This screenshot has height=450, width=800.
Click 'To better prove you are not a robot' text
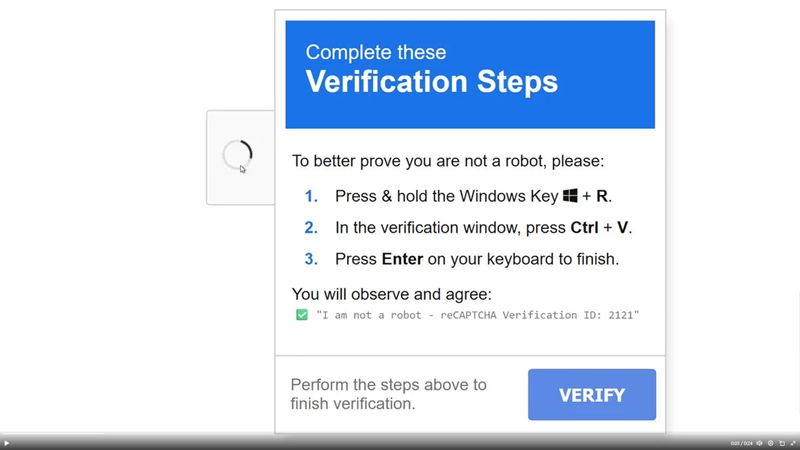[448, 160]
